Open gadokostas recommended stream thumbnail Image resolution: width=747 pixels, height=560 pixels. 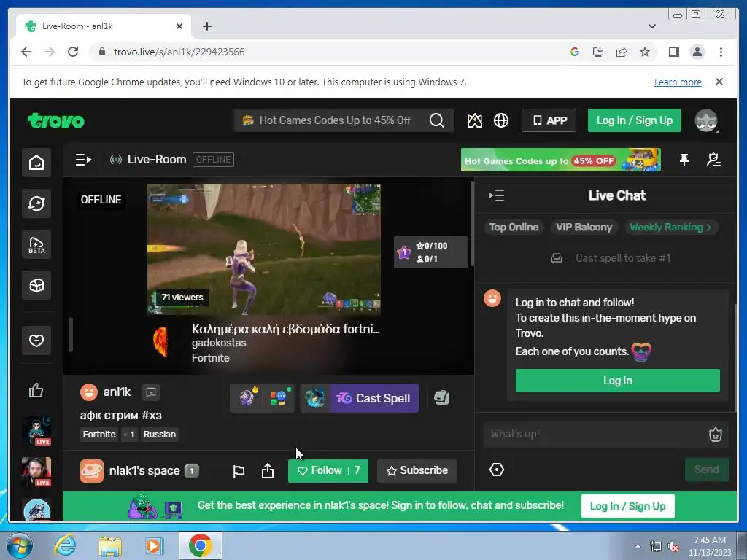coord(264,249)
